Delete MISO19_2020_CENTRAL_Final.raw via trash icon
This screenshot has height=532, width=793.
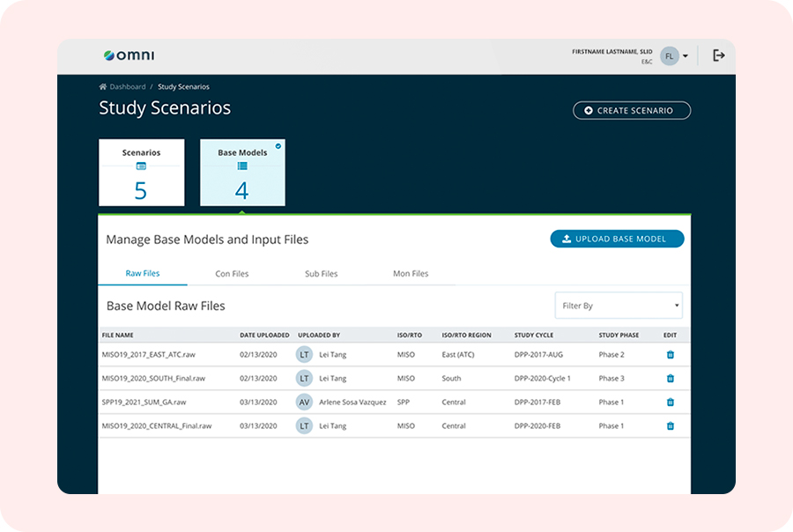[671, 425]
